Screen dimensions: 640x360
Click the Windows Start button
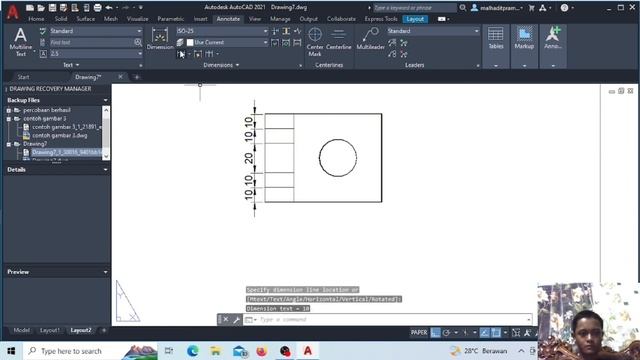coord(11,351)
